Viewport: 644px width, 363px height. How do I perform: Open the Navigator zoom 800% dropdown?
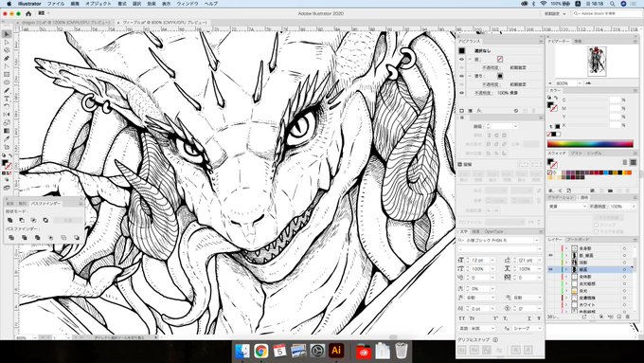[x=579, y=83]
